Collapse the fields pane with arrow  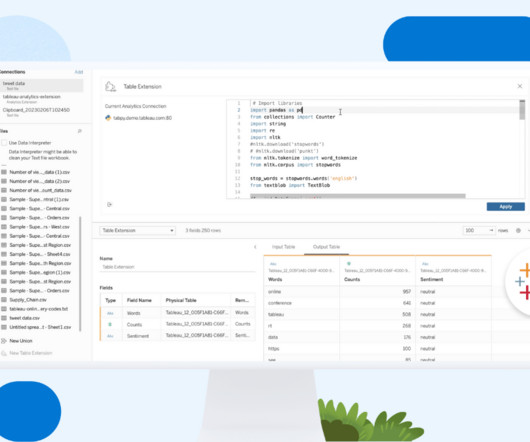(x=255, y=247)
